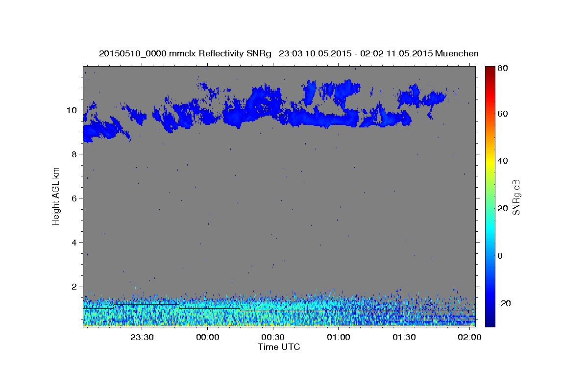Click the colorbar value -20
Viewport: 588px width, 392px height.
(504, 303)
